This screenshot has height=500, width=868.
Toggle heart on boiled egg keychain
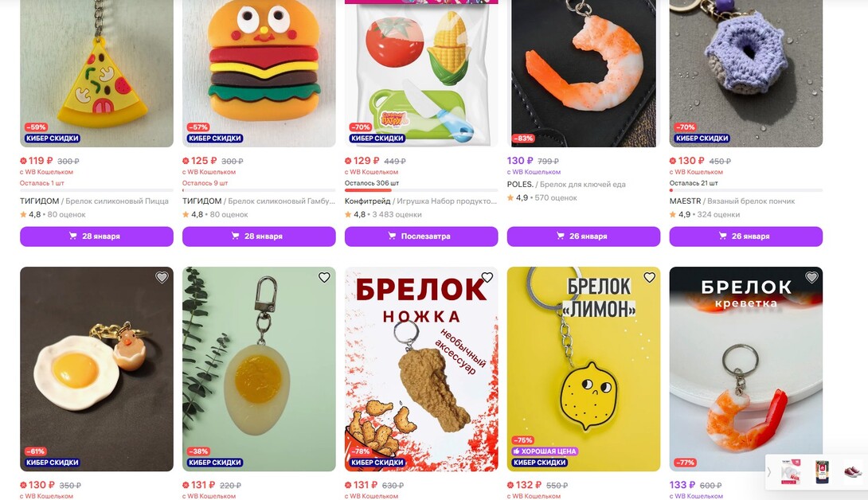pos(324,277)
